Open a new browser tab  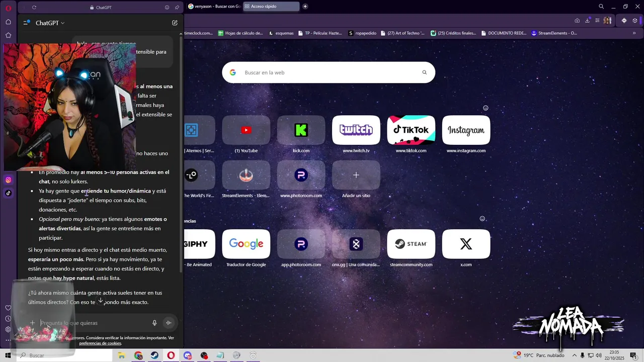pyautogui.click(x=305, y=7)
